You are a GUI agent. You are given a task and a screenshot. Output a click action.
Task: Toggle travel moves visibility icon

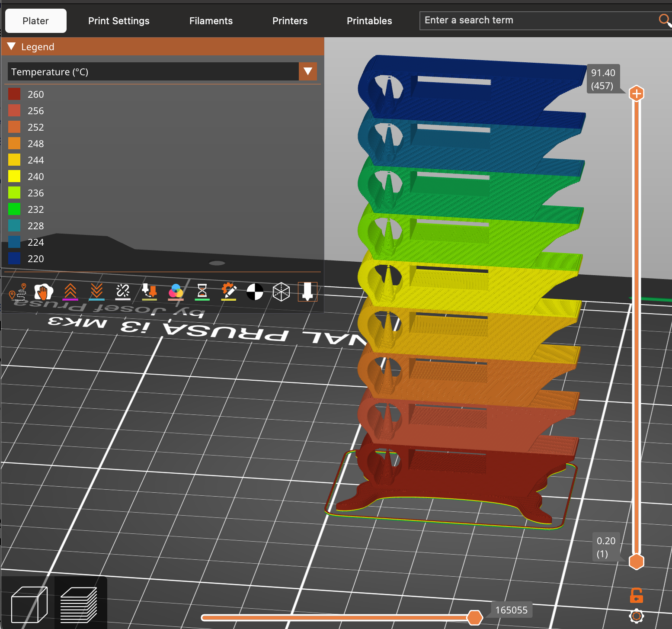[18, 292]
